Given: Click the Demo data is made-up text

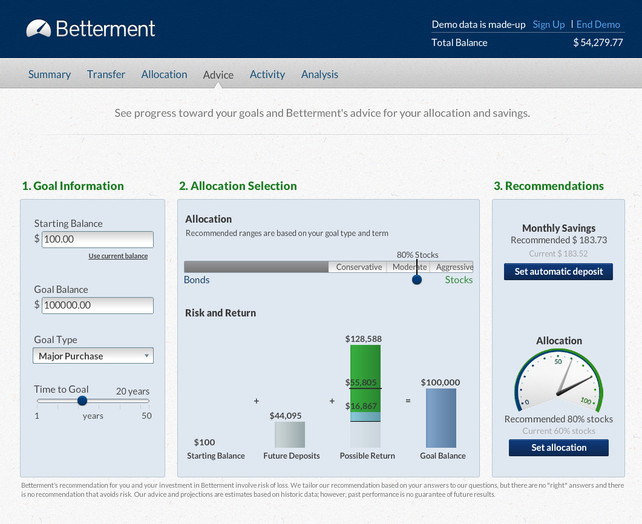Looking at the screenshot, I should tap(478, 25).
